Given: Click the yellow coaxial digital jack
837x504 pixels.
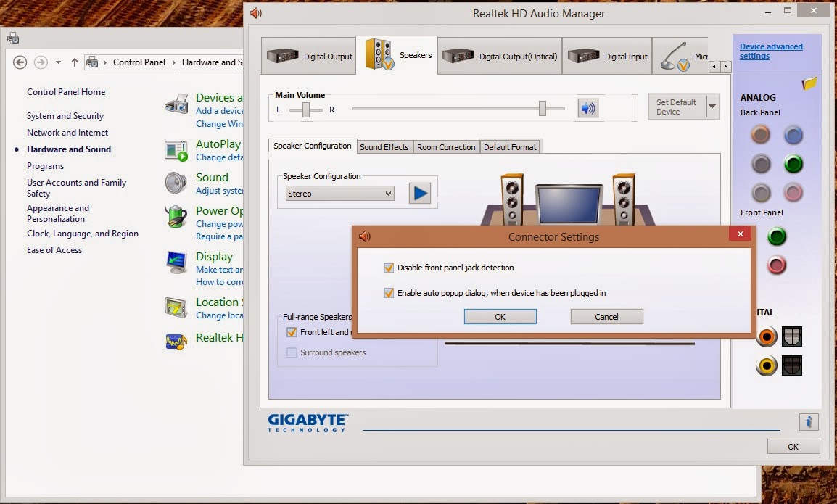Looking at the screenshot, I should pyautogui.click(x=767, y=365).
